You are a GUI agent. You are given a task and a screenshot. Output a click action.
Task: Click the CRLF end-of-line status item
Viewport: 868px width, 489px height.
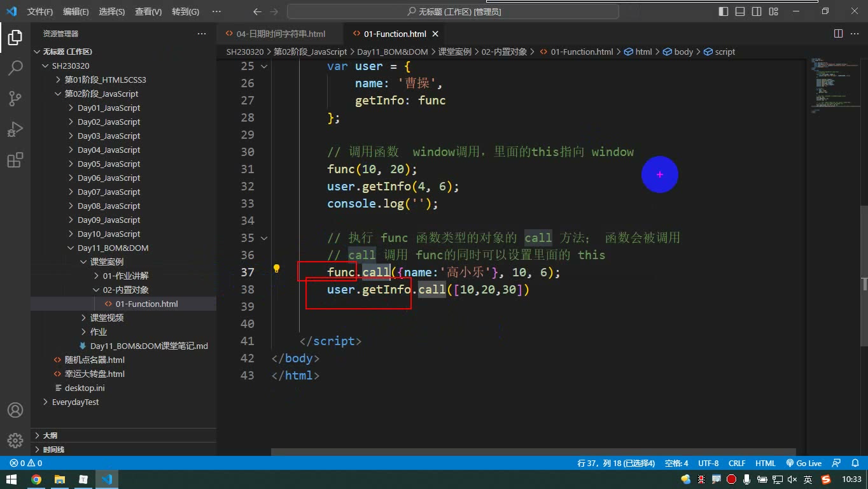tap(737, 463)
